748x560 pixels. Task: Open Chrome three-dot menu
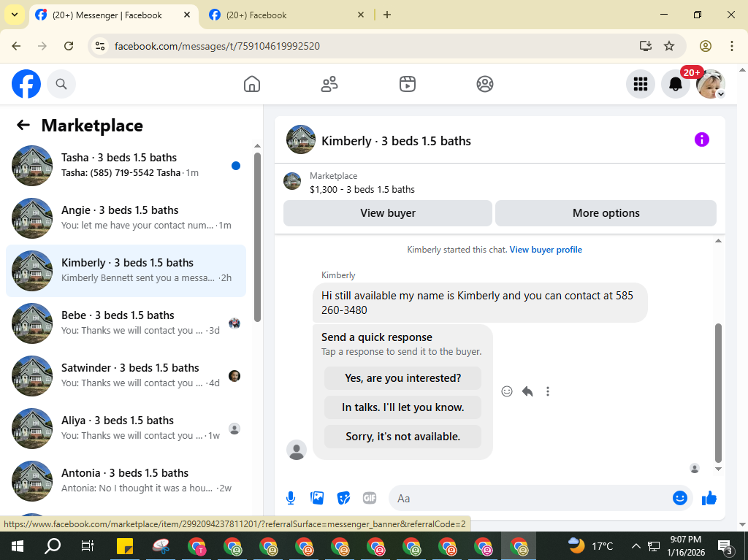pyautogui.click(x=731, y=46)
